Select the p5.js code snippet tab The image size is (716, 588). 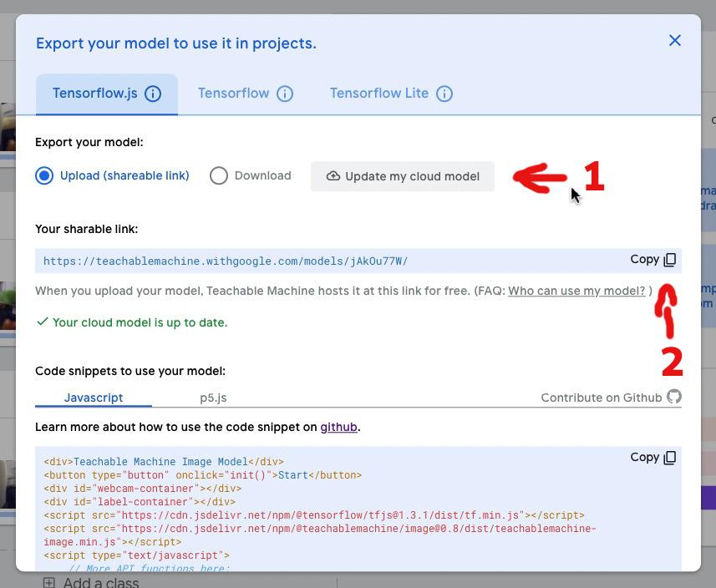(x=213, y=398)
